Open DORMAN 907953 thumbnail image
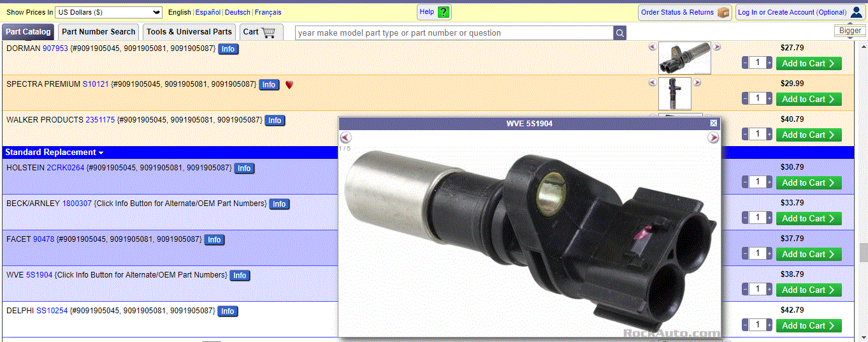The height and width of the screenshot is (342, 868). (684, 58)
